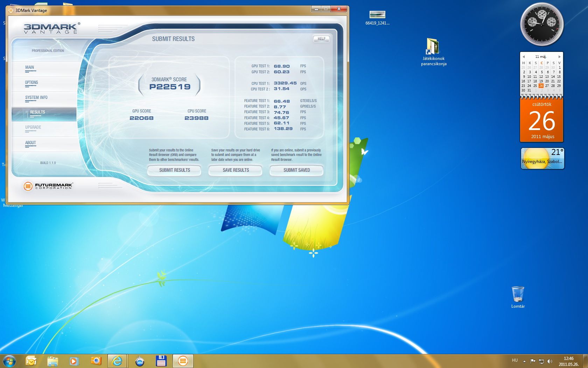Click the network tray icon
This screenshot has height=368, width=588.
(541, 361)
